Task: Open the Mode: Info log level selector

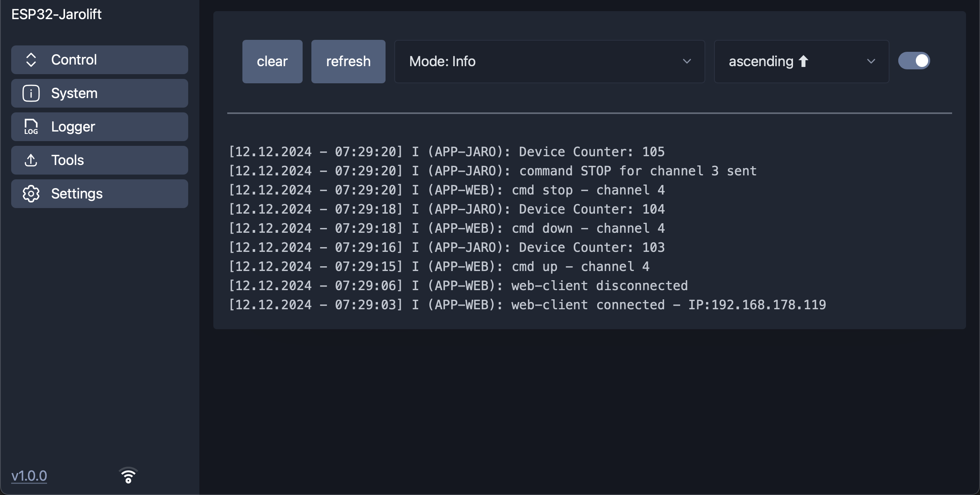Action: (x=549, y=61)
